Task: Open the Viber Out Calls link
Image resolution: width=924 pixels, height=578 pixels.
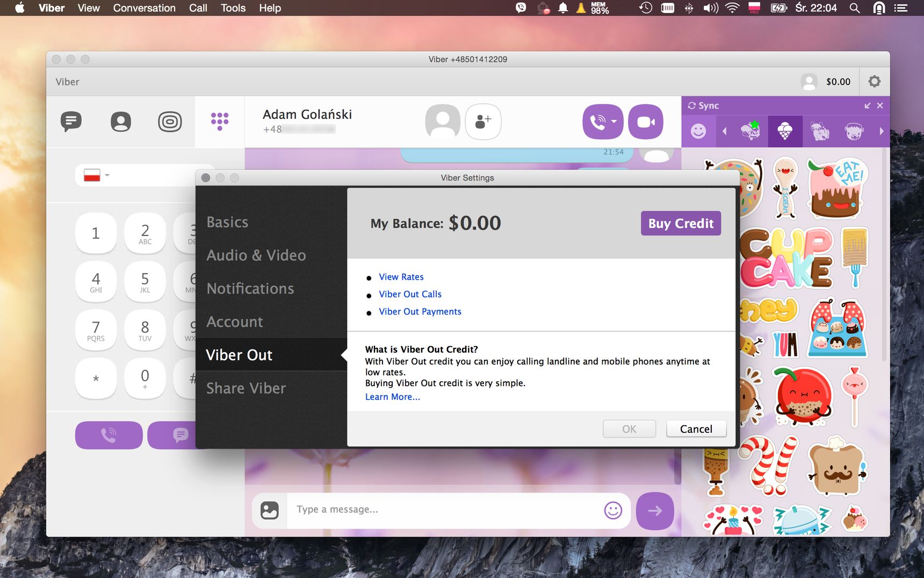Action: click(410, 294)
